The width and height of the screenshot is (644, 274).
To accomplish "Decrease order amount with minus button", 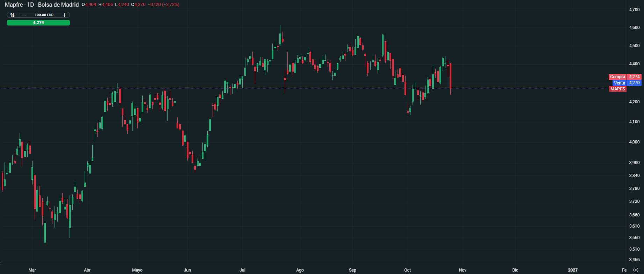I will point(24,15).
